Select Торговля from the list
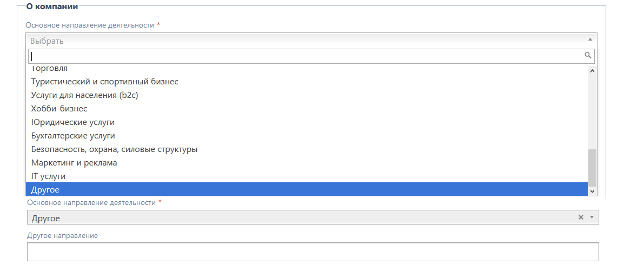Viewport: 644px width, 278px height. [50, 69]
